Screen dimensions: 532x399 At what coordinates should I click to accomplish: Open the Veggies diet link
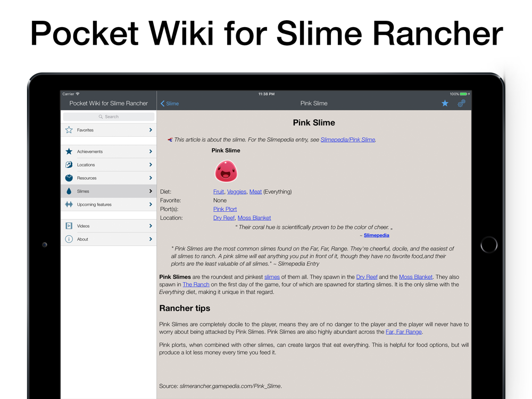coord(237,192)
